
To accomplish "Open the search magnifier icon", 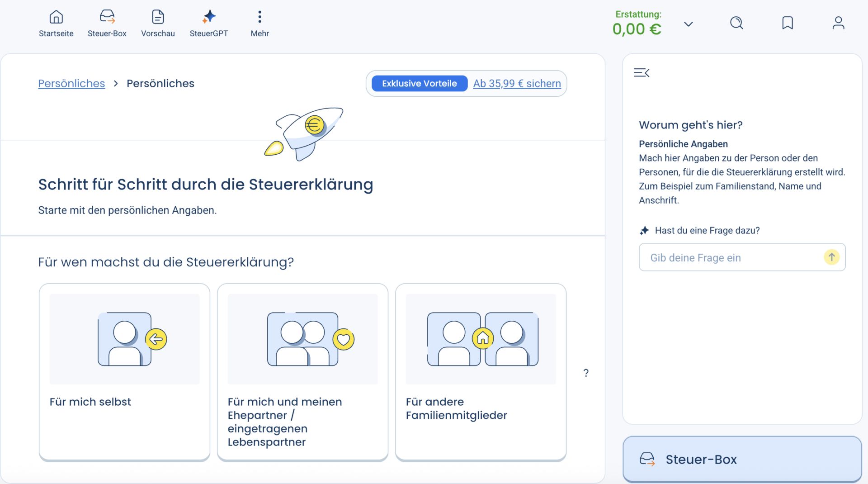I will [x=736, y=23].
